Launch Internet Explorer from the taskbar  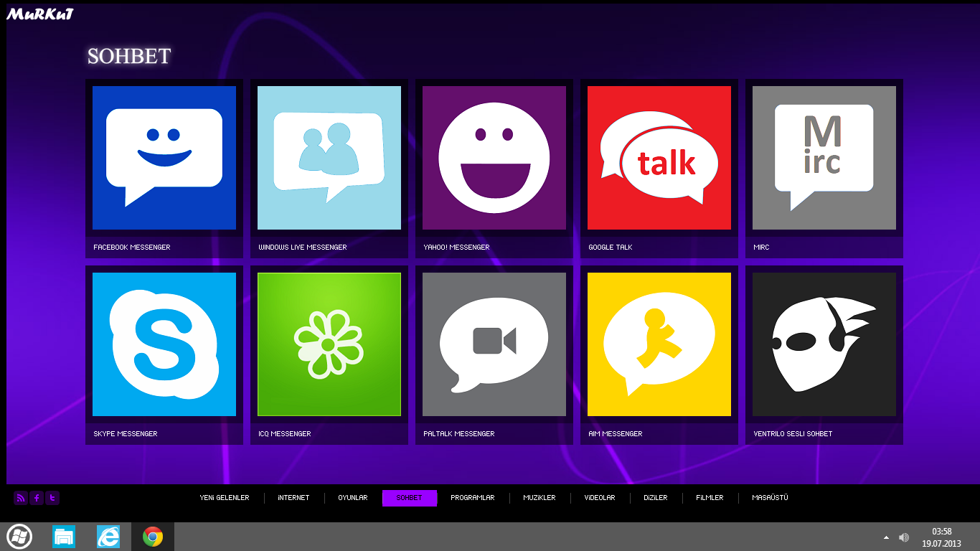108,537
